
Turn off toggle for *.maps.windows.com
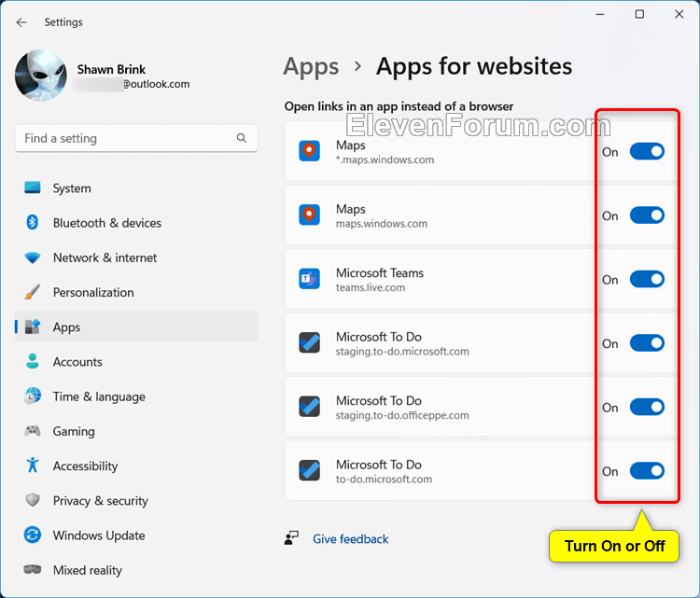647,151
